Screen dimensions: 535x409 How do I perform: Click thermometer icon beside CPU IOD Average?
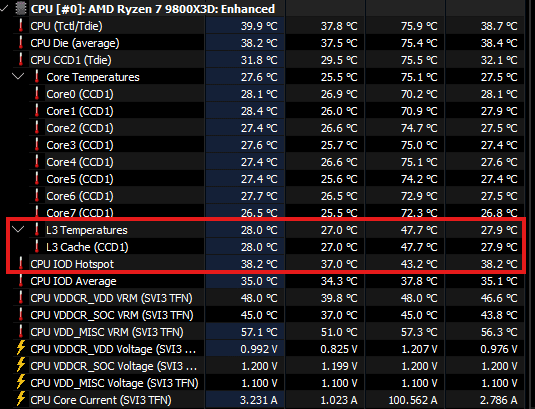(x=21, y=281)
